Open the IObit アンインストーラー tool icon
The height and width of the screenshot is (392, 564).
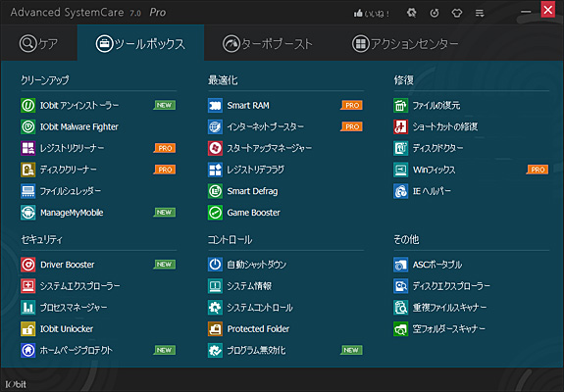(28, 105)
